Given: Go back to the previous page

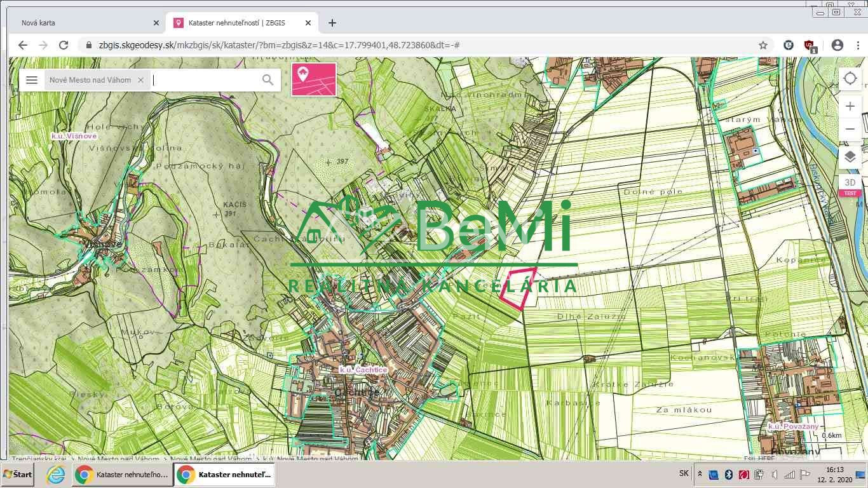Looking at the screenshot, I should [x=23, y=45].
